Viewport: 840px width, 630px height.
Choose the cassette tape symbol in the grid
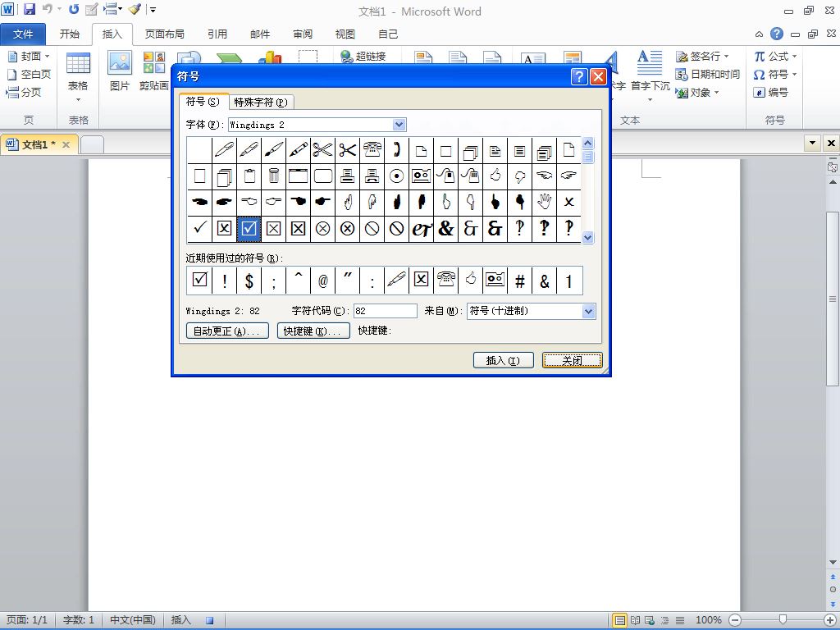tap(421, 176)
